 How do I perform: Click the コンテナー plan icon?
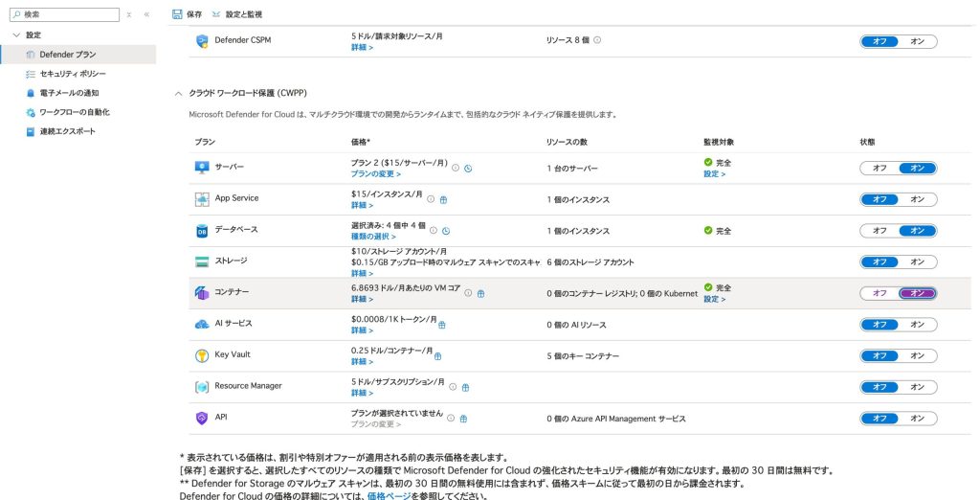[202, 293]
